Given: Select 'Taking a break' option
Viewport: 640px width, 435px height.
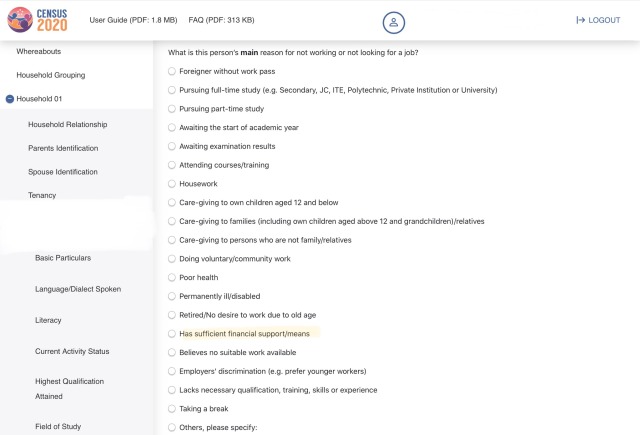Looking at the screenshot, I should [172, 409].
